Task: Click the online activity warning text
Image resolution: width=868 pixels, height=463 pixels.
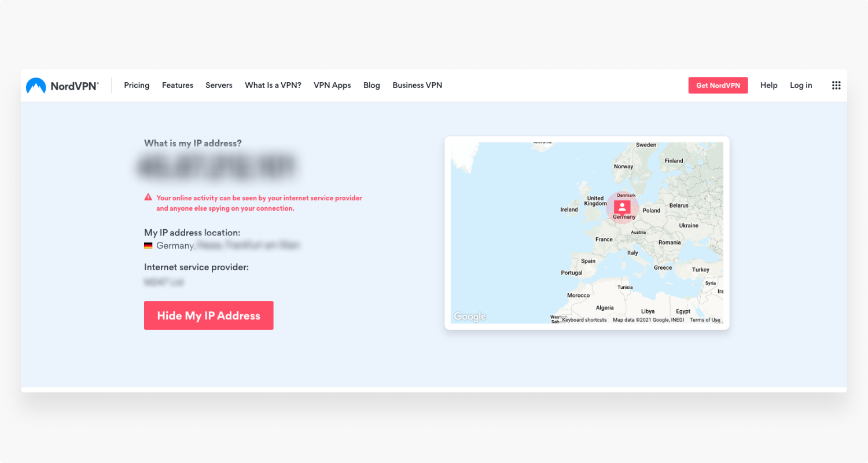Action: pyautogui.click(x=259, y=203)
